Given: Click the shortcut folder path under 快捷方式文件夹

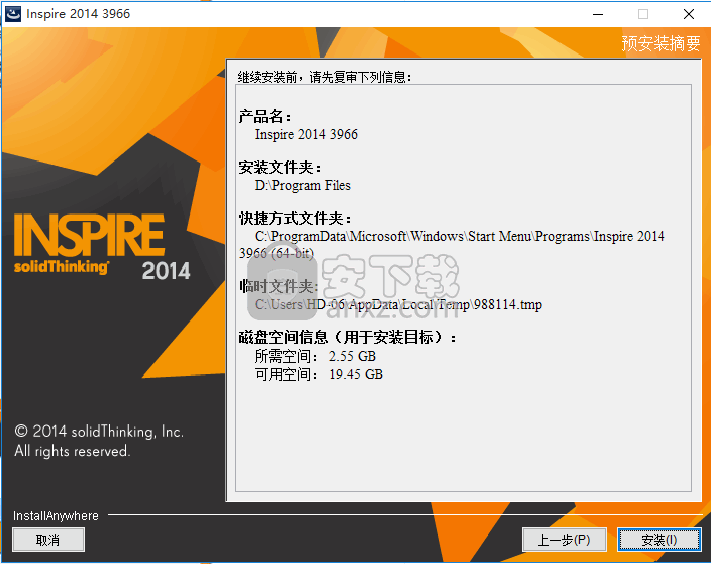Looking at the screenshot, I should [x=452, y=244].
